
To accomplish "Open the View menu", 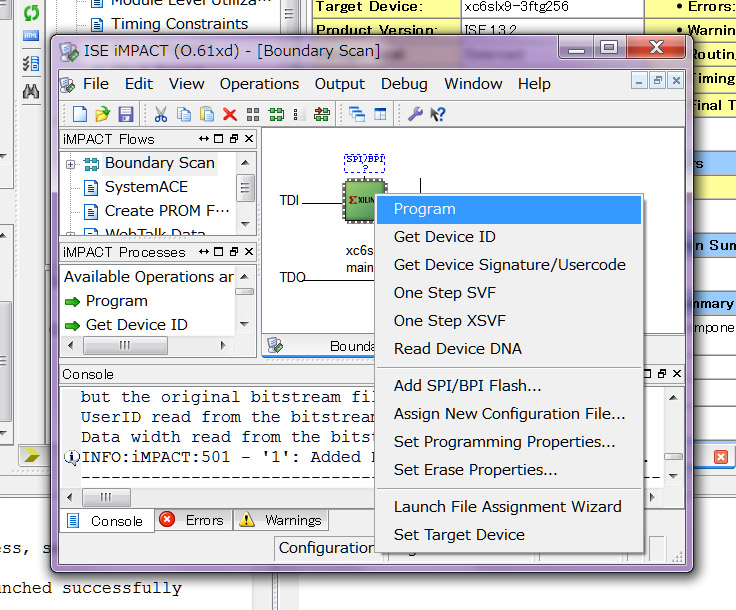I will 186,84.
